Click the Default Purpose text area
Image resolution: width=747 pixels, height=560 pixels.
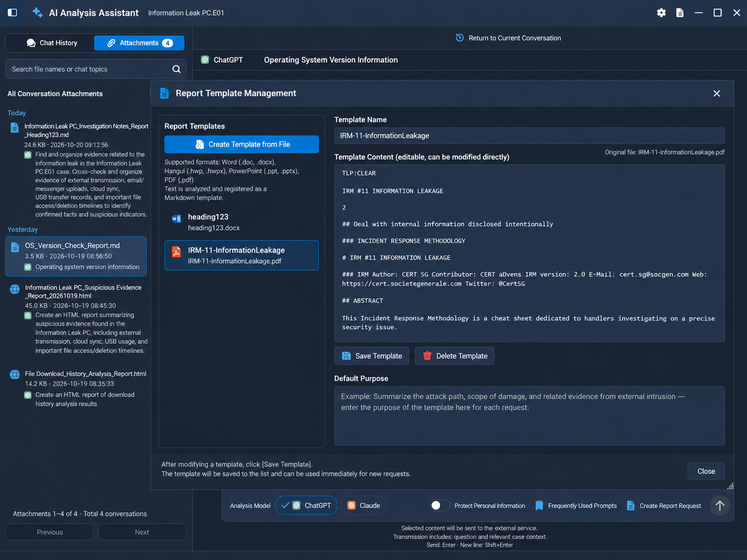529,416
